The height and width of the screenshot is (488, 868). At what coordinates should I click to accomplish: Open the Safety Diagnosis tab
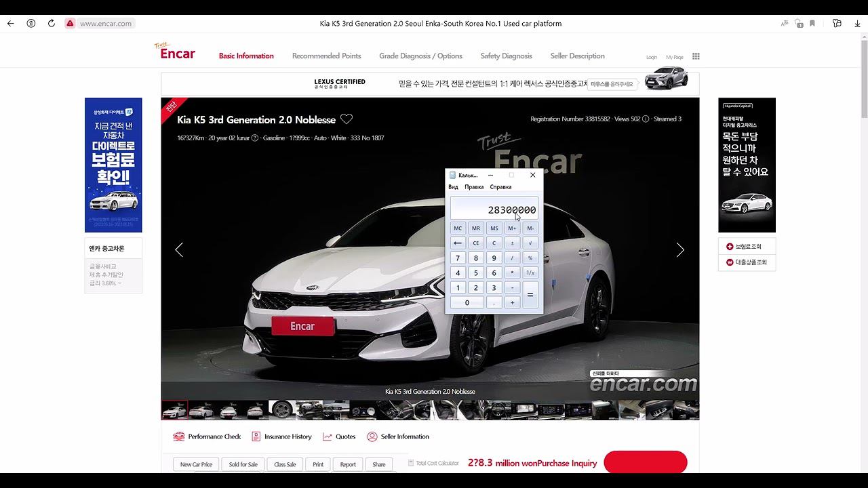[x=506, y=56]
